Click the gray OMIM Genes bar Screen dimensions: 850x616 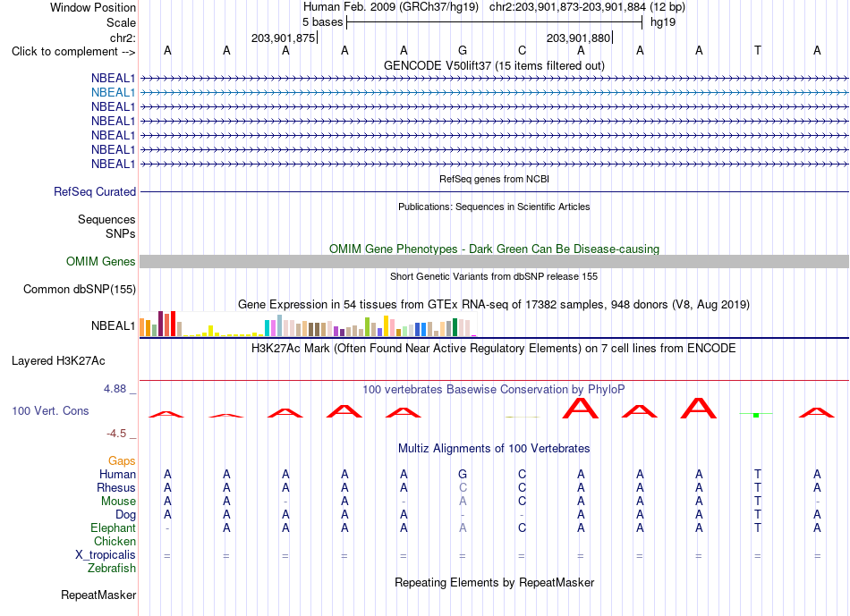pyautogui.click(x=494, y=262)
